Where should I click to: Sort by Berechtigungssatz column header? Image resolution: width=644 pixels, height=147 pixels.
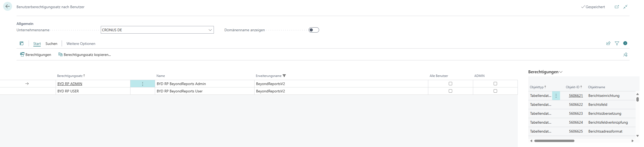click(71, 76)
